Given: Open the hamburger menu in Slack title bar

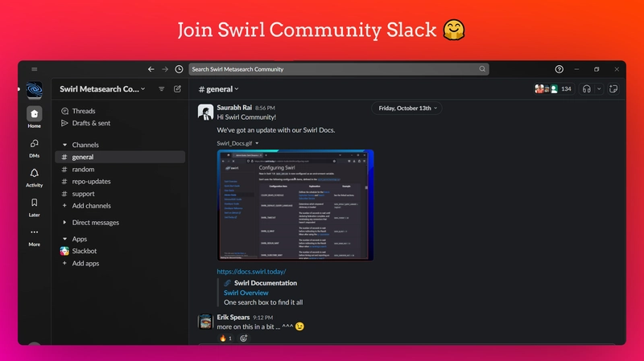Looking at the screenshot, I should point(35,69).
